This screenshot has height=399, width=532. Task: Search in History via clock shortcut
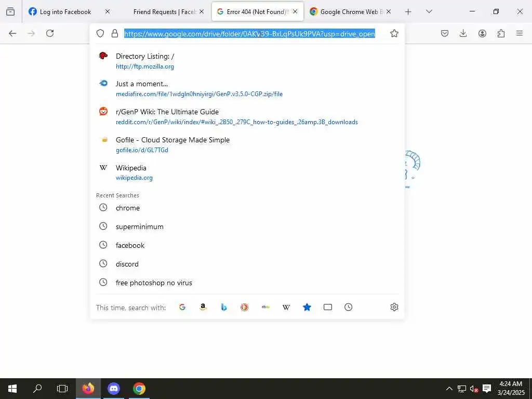pyautogui.click(x=349, y=307)
